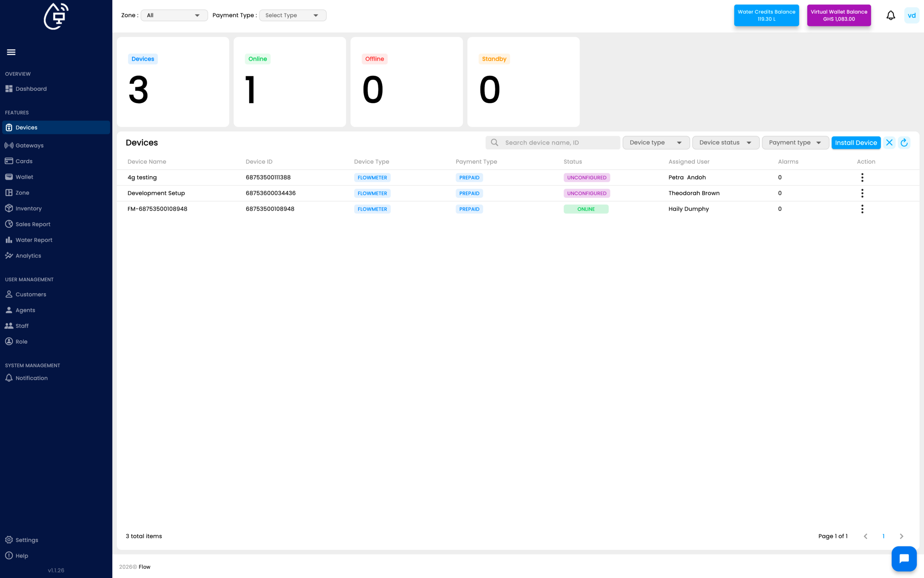
Task: Click the Devices count card
Action: [x=173, y=82]
